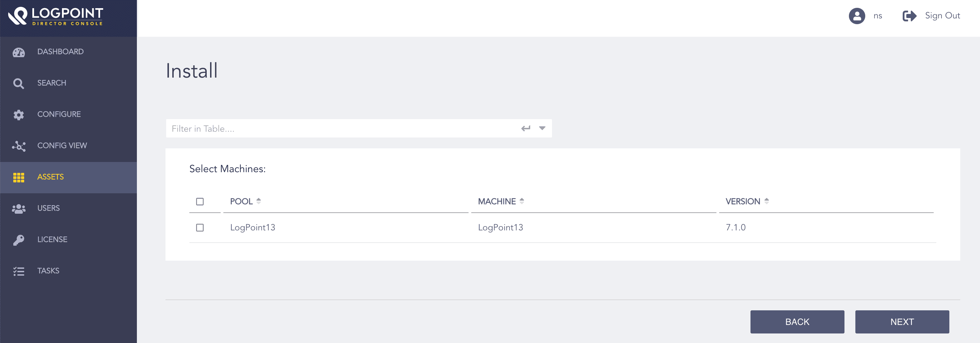This screenshot has height=343, width=980.
Task: Sort table by Pool column
Action: point(259,201)
